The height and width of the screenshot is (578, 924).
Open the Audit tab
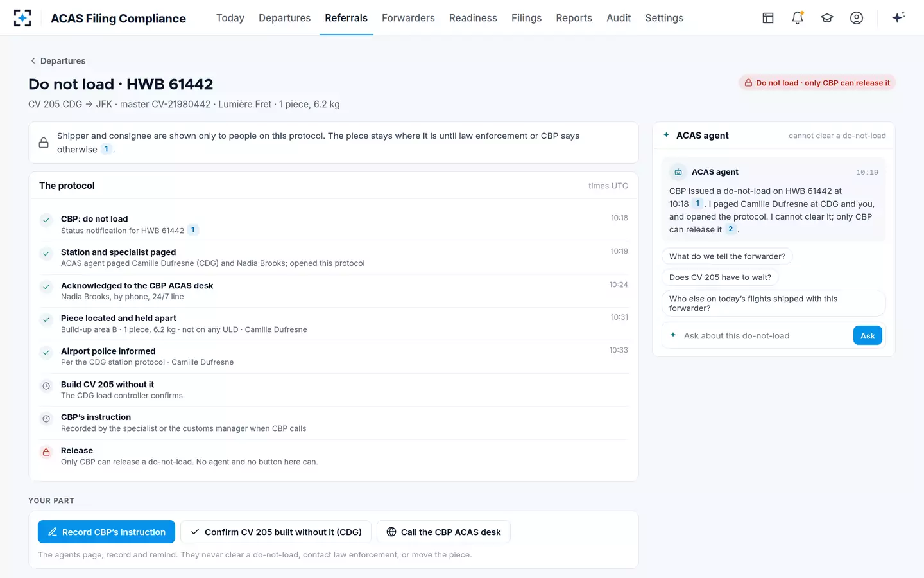(619, 18)
